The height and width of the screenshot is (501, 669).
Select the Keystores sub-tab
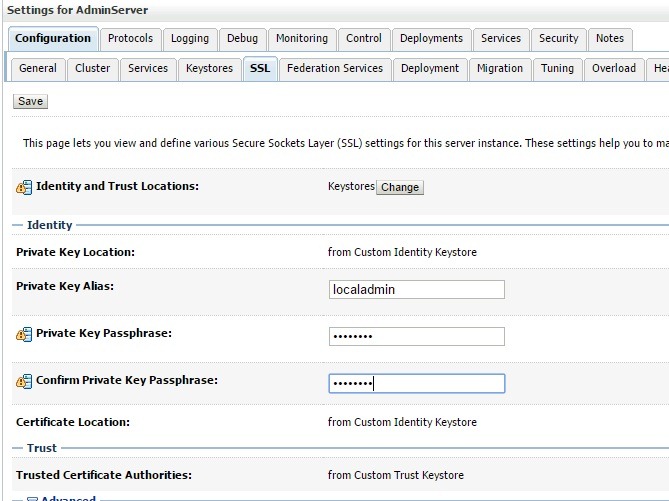pyautogui.click(x=209, y=69)
